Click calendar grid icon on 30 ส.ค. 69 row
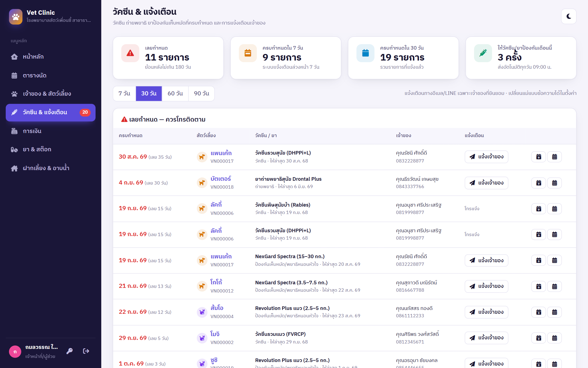The image size is (588, 368). tap(555, 157)
